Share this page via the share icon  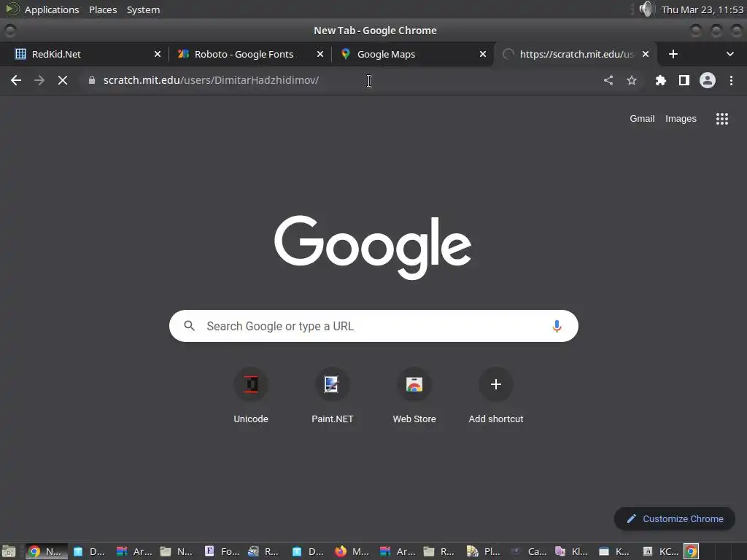[x=608, y=80]
